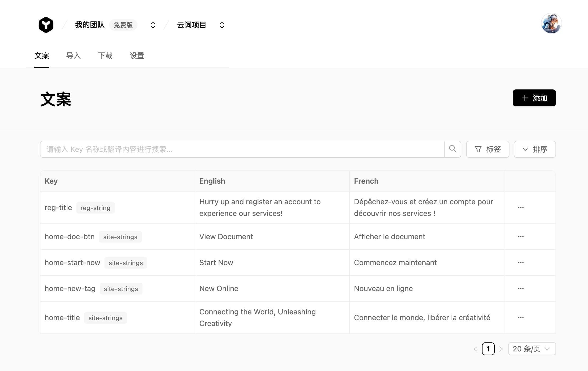Image resolution: width=588 pixels, height=371 pixels.
Task: Expand the 云词项目 project switcher
Action: (222, 24)
